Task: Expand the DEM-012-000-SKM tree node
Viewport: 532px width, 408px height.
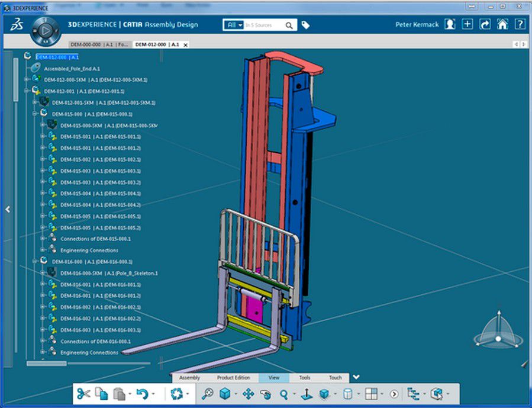Action: (26, 79)
